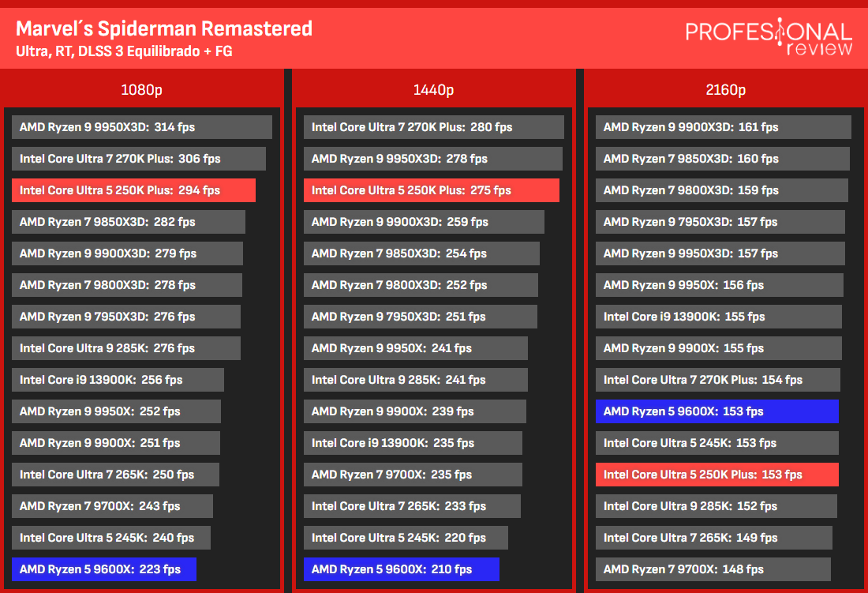
Task: Click the 'AMD Ryzen 9 9900X: 155 fps' bar
Action: [719, 348]
